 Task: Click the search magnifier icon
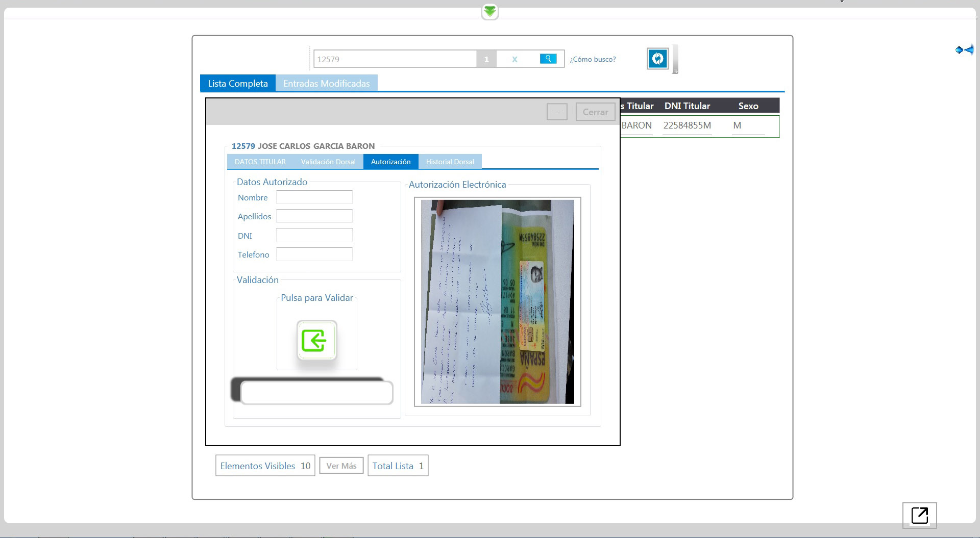click(548, 59)
